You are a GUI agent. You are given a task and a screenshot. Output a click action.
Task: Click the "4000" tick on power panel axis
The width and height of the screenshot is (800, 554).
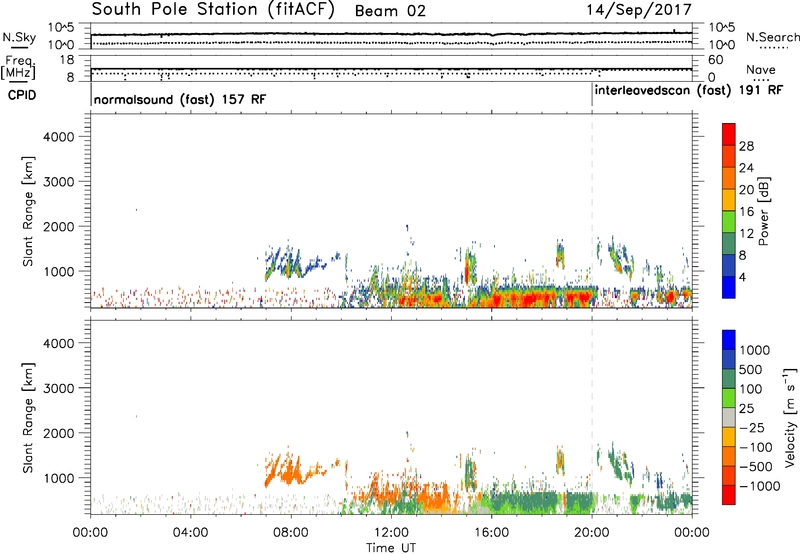click(x=58, y=137)
